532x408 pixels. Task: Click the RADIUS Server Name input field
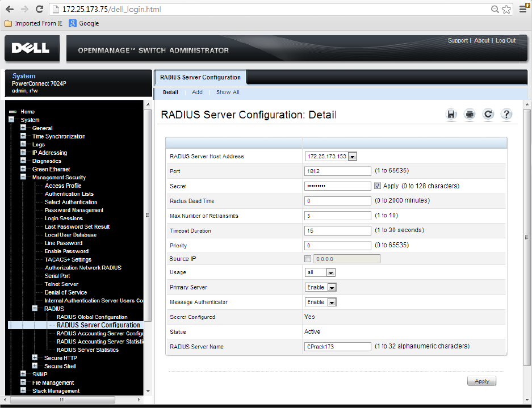point(338,347)
